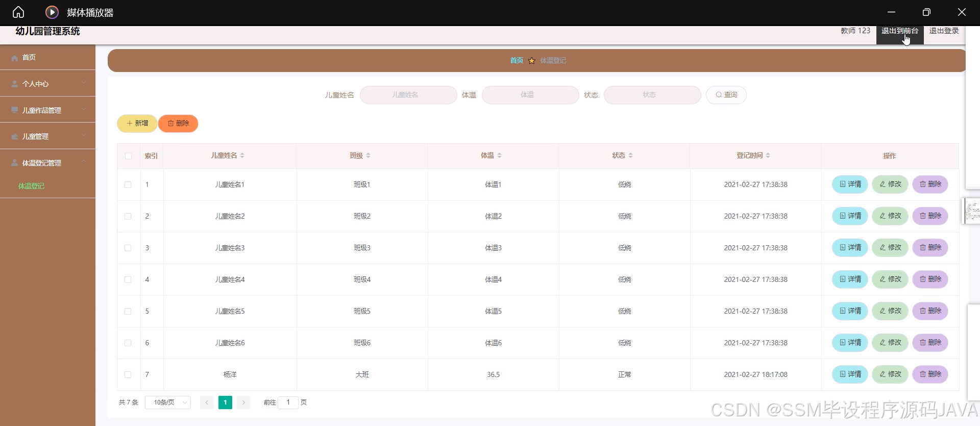Viewport: 980px width, 426px height.
Task: Sort by 登记时间 column sort arrows
Action: [x=768, y=155]
